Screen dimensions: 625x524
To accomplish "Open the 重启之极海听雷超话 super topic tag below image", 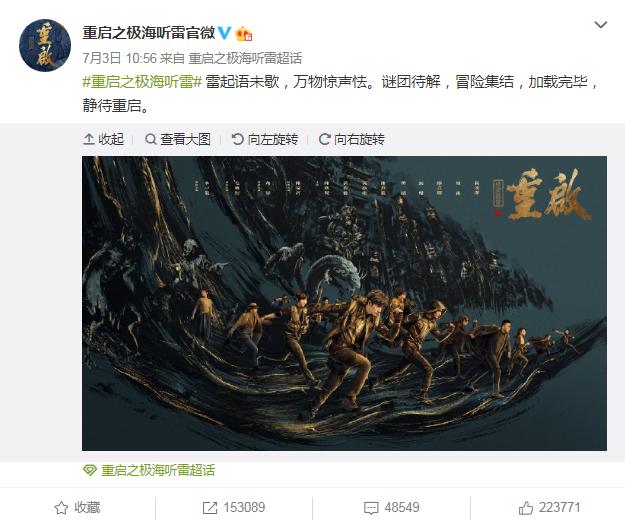I will (149, 470).
